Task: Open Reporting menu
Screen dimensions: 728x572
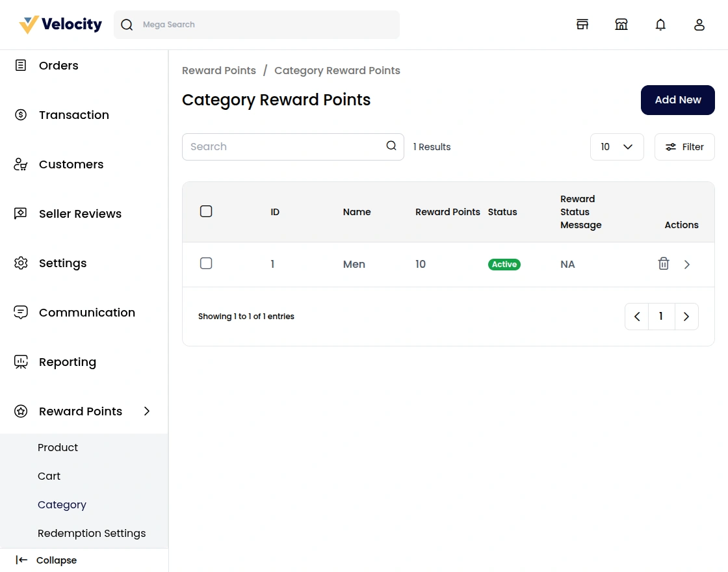Action: (68, 362)
